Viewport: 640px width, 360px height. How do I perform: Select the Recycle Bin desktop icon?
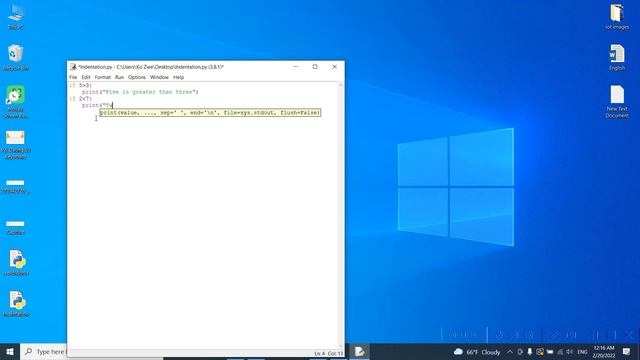click(16, 58)
